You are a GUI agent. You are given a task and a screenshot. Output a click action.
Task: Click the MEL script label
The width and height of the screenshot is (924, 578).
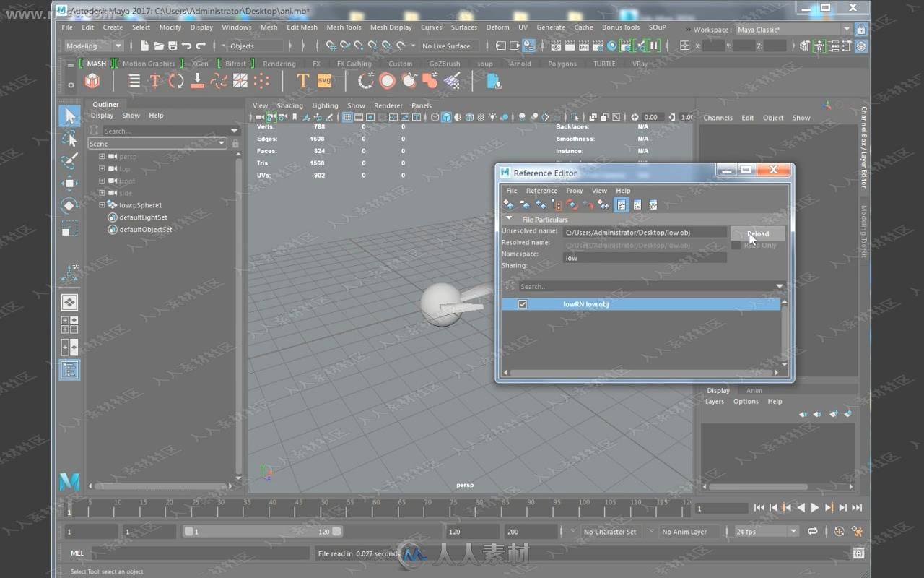(x=77, y=553)
